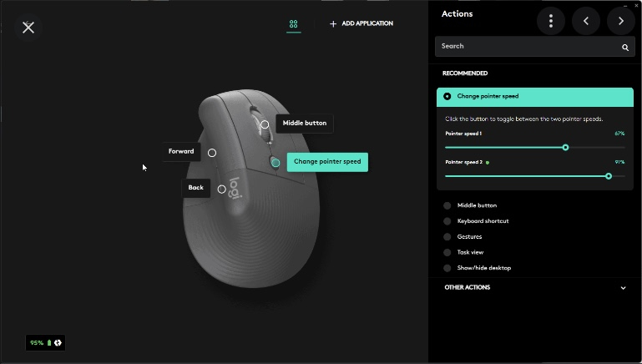Check the battery status indicator at 95%
642x364 pixels.
tap(45, 342)
